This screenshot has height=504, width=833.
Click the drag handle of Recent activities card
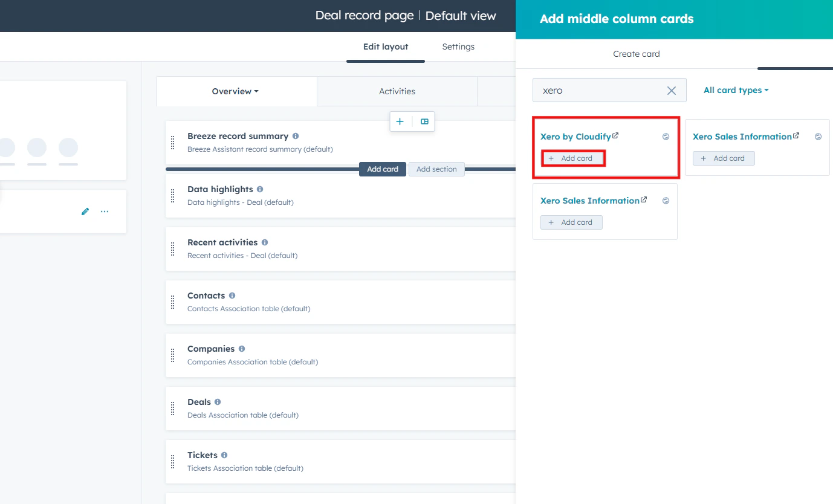[173, 249]
